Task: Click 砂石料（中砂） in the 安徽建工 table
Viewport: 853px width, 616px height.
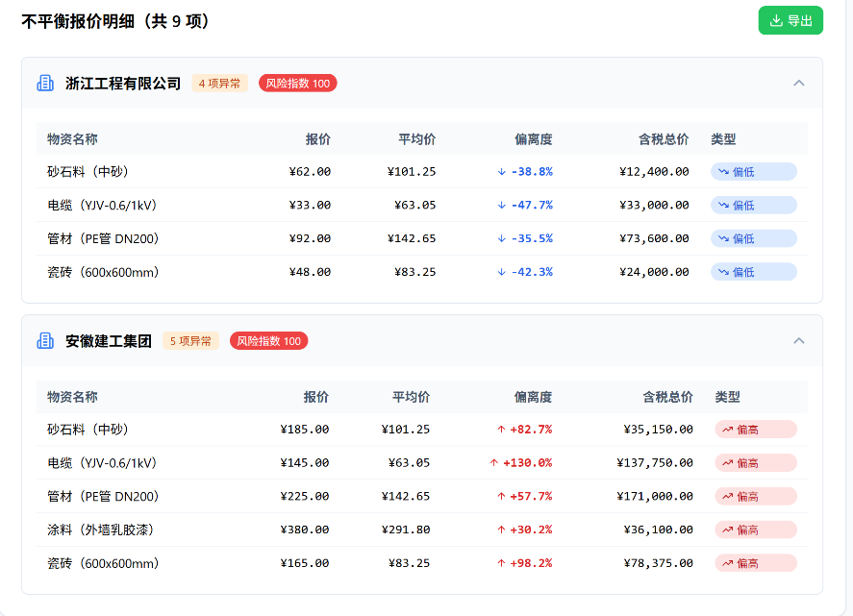Action: tap(88, 430)
